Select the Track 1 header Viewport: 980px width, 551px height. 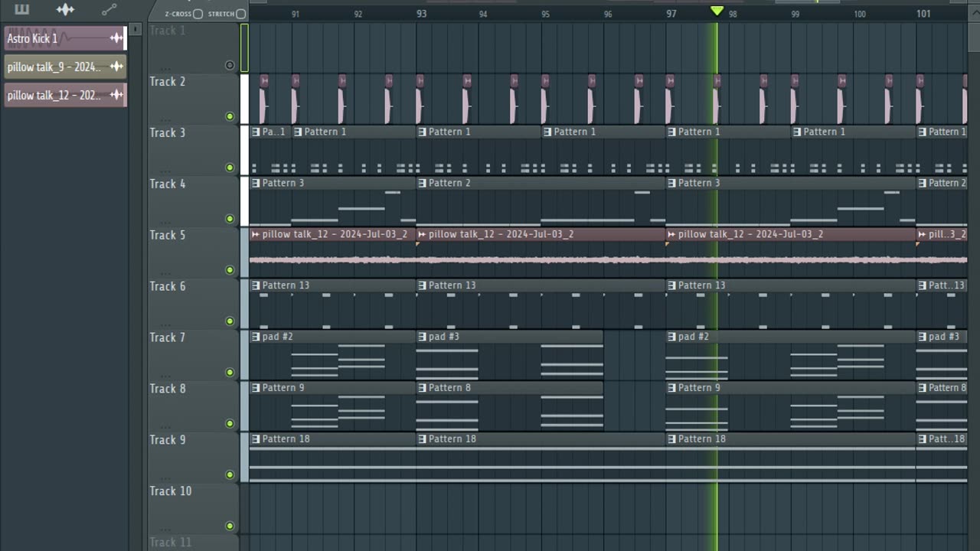[x=193, y=47]
